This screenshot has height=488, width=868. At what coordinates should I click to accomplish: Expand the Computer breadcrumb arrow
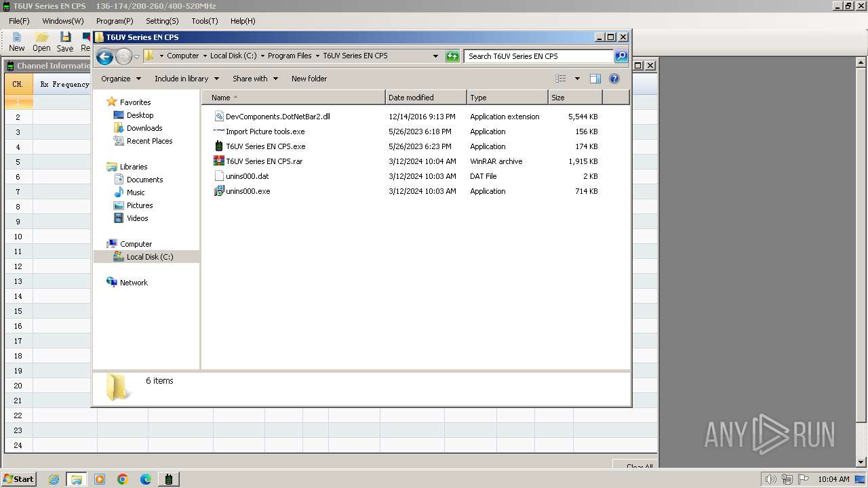click(x=205, y=56)
